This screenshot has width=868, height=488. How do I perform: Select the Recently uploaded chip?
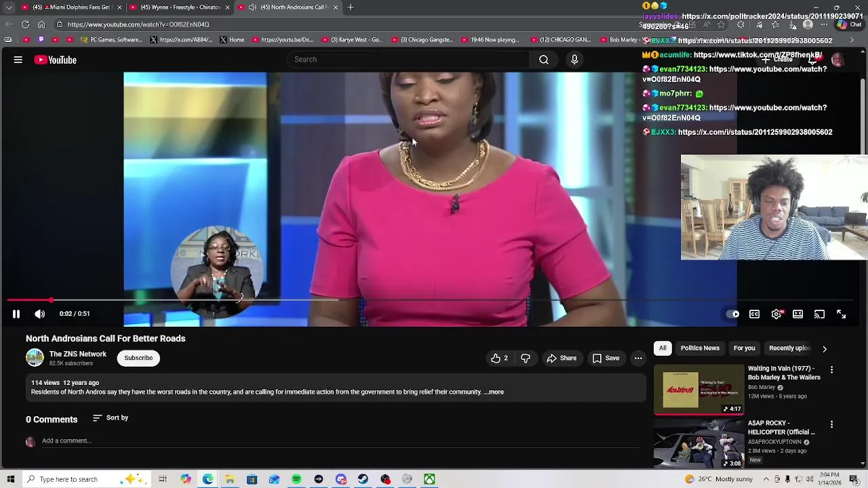click(789, 348)
